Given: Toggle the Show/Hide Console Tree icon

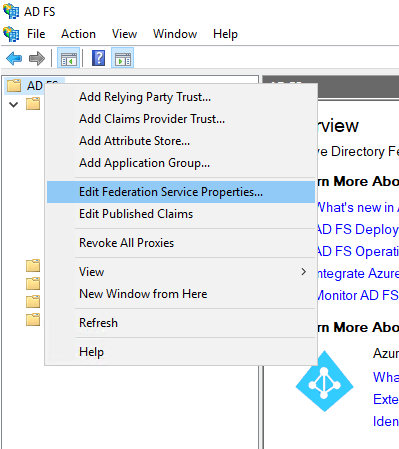Looking at the screenshot, I should tap(69, 59).
